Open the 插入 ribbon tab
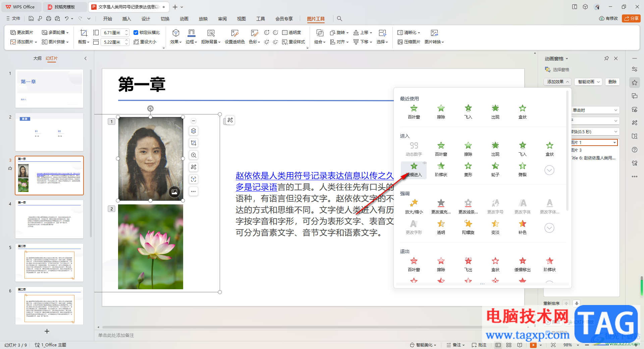This screenshot has height=349, width=644. click(127, 19)
